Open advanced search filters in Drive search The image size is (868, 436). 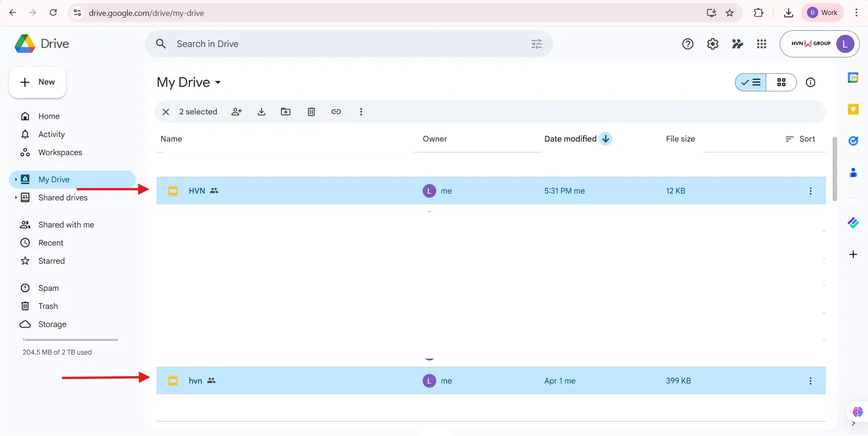tap(536, 43)
